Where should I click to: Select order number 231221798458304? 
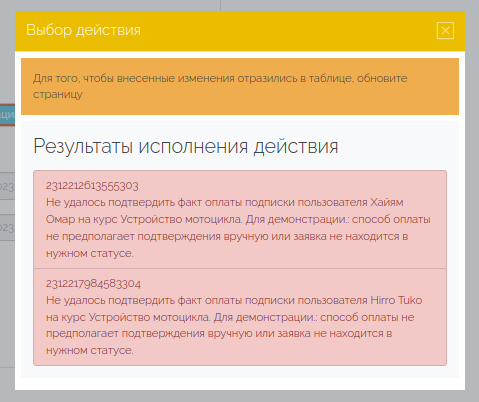[93, 284]
